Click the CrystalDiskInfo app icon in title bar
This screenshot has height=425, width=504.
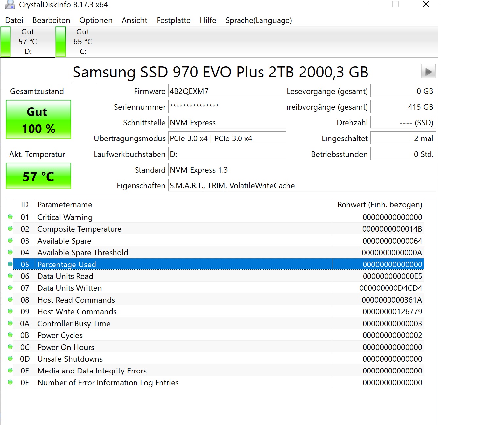10,5
